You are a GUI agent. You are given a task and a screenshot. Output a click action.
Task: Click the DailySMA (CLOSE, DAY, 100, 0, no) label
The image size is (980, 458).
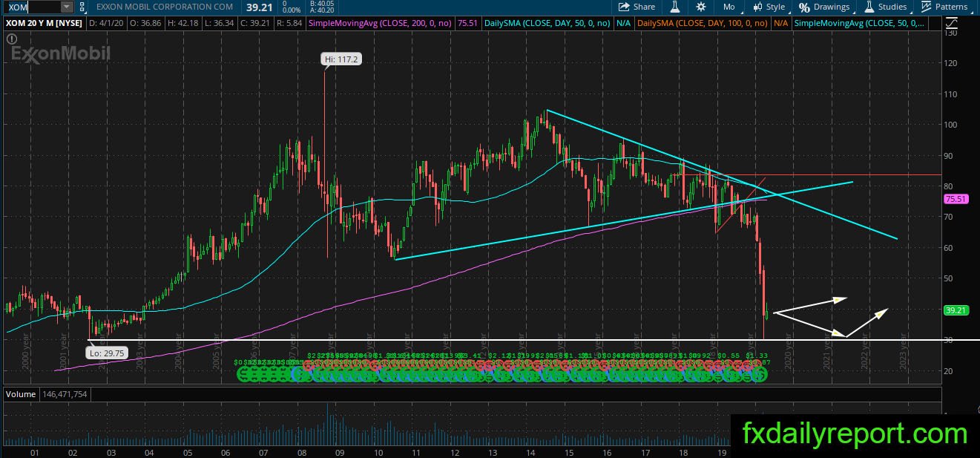(x=703, y=24)
